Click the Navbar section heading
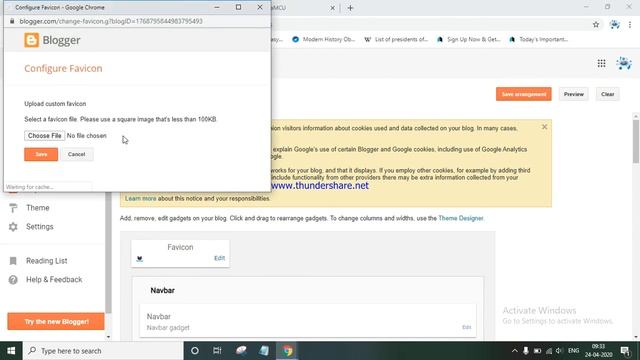This screenshot has width=640, height=360. click(x=162, y=291)
